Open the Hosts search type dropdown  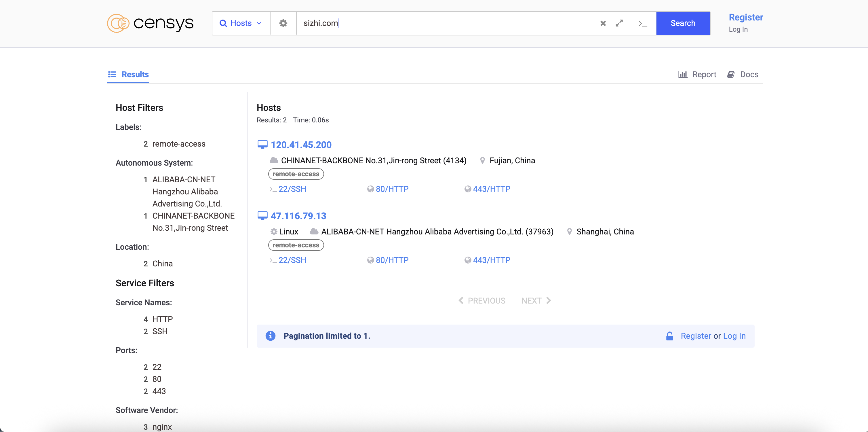click(x=241, y=23)
